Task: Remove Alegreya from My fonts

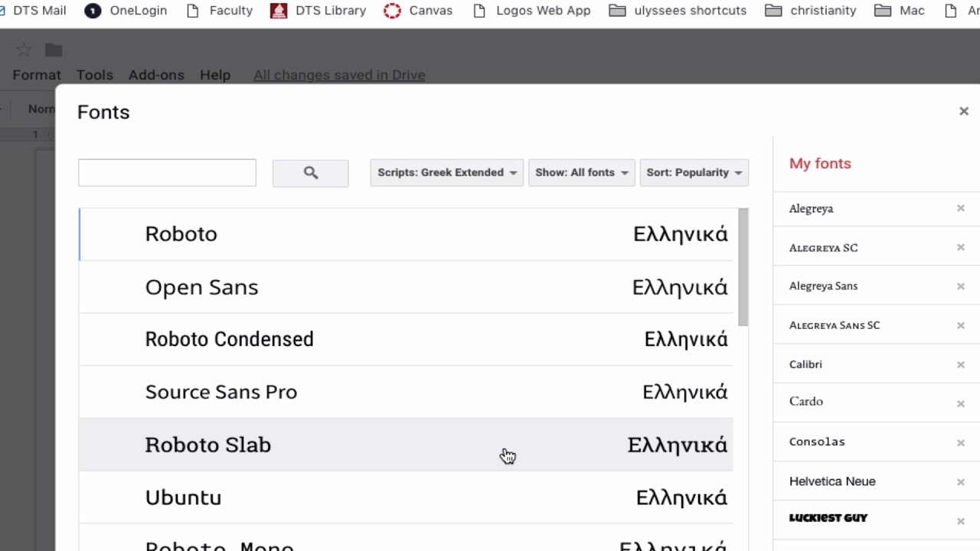Action: [960, 208]
